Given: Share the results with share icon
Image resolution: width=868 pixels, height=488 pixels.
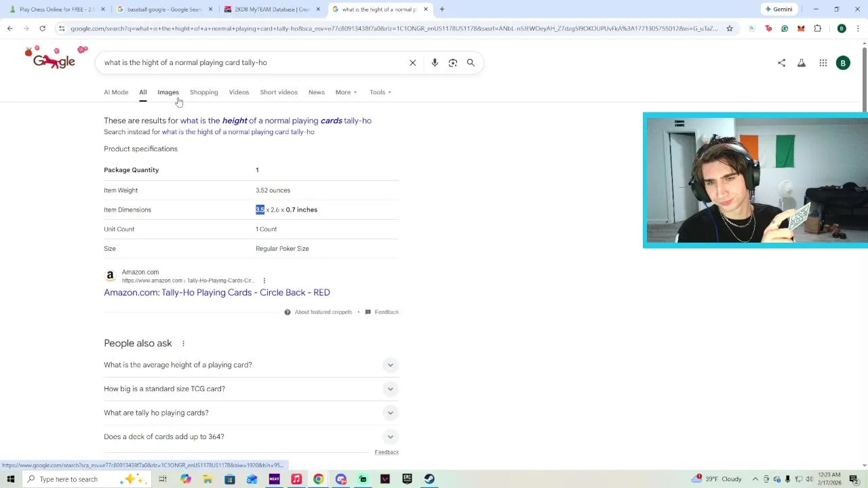Looking at the screenshot, I should 781,63.
